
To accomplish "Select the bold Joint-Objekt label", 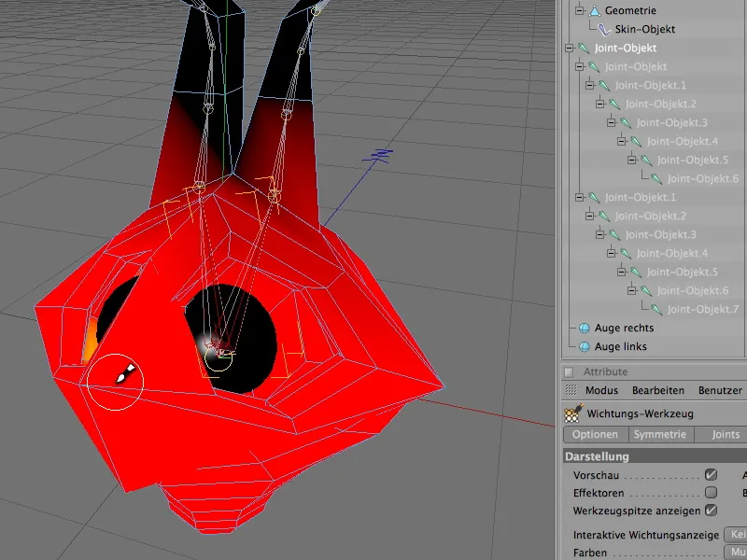I will click(x=625, y=49).
